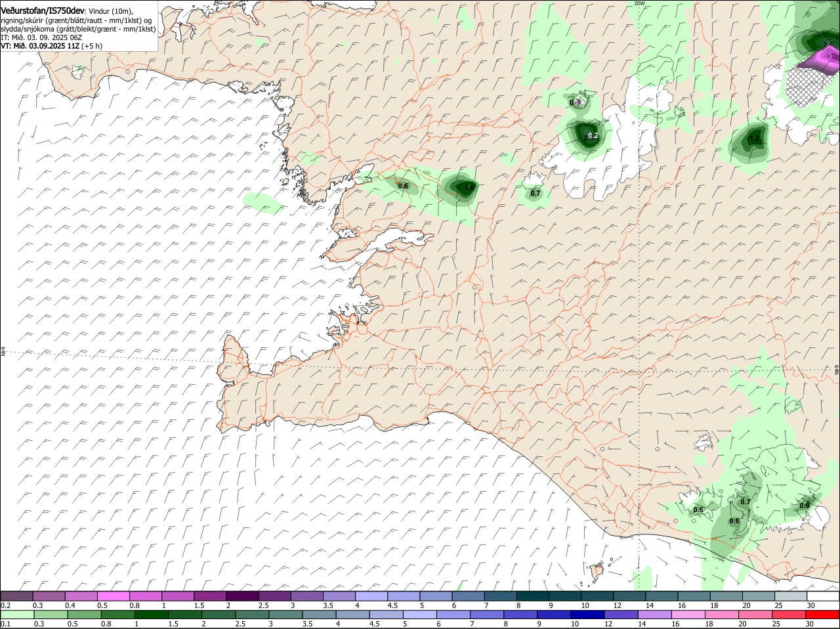Click the cross-hatched area on the map
Image resolution: width=840 pixels, height=629 pixels.
tap(806, 87)
